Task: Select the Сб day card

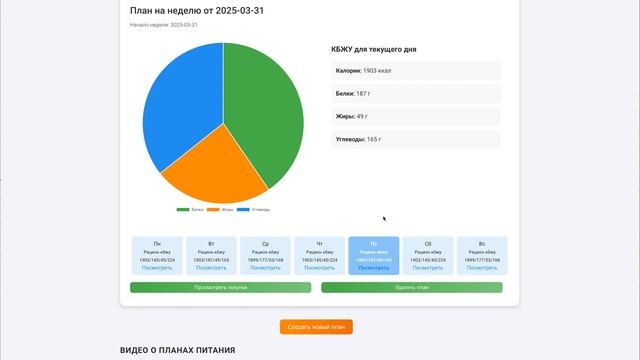Action: 428,256
